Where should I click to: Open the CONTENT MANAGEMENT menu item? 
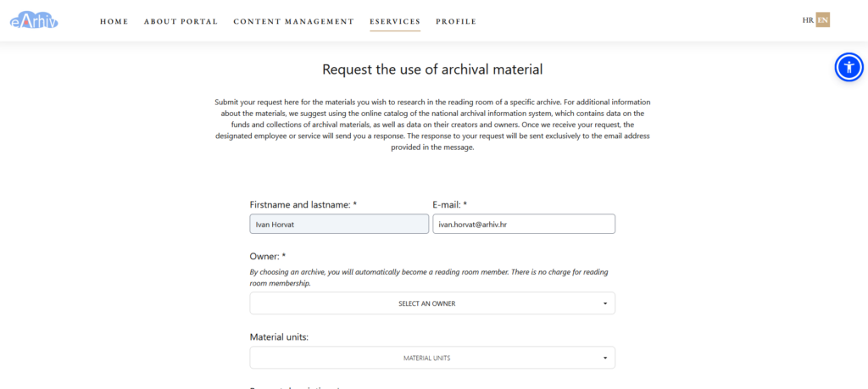(294, 21)
